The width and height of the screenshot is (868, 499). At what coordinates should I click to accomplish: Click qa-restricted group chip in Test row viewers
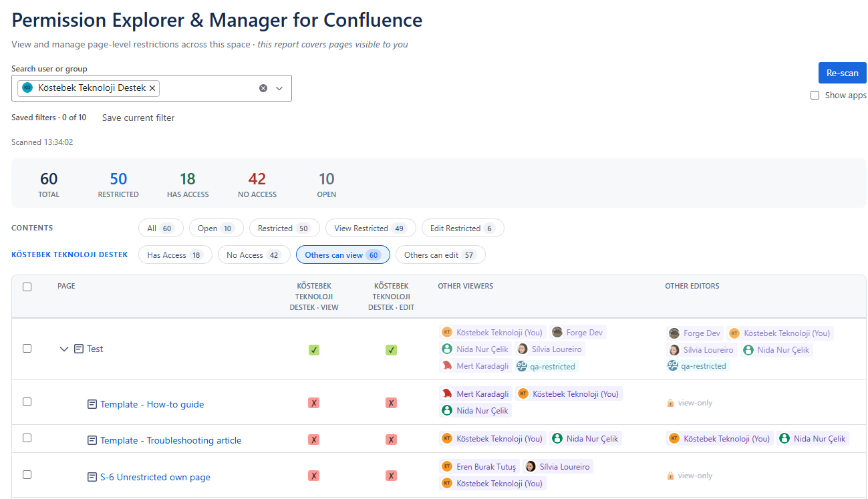pos(547,365)
